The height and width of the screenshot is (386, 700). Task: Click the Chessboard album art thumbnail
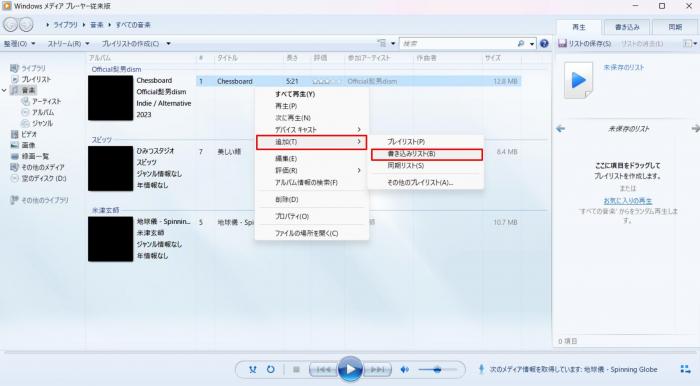coord(110,98)
